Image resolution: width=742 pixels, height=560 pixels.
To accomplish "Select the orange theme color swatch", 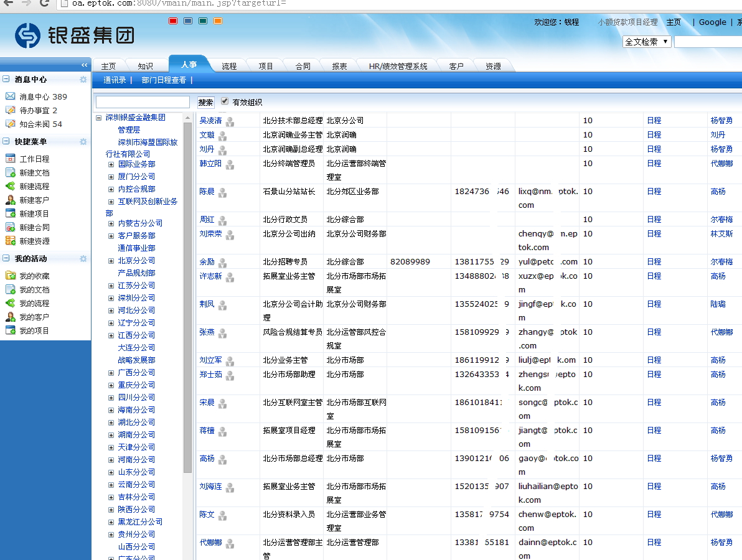I will [x=218, y=21].
